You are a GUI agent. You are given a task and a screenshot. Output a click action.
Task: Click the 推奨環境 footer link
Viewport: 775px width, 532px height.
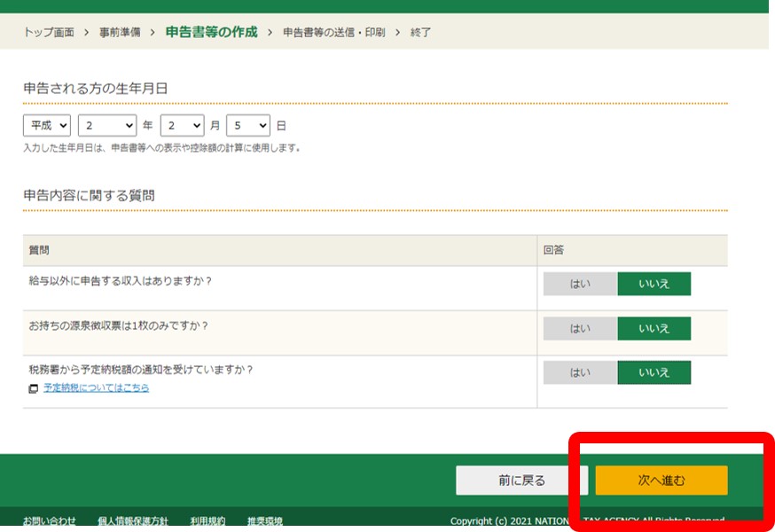pos(264,520)
